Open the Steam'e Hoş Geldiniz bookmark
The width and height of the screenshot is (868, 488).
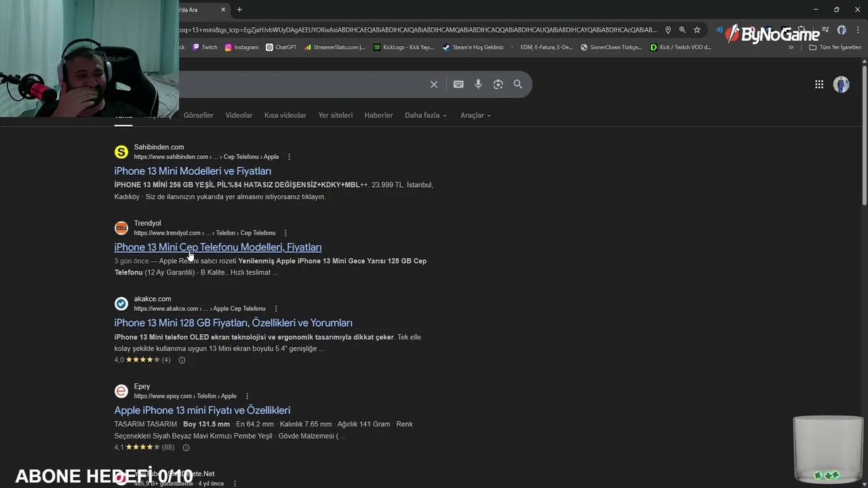pos(473,47)
